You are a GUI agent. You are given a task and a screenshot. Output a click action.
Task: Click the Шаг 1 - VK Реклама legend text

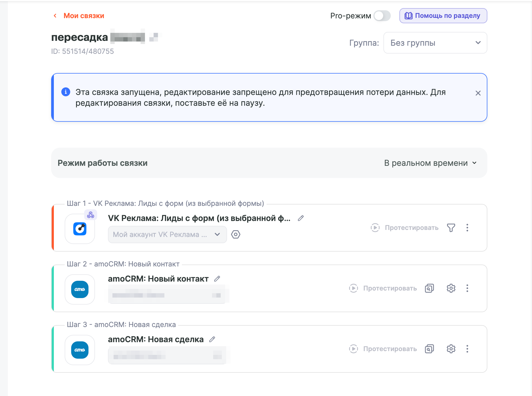[165, 203]
